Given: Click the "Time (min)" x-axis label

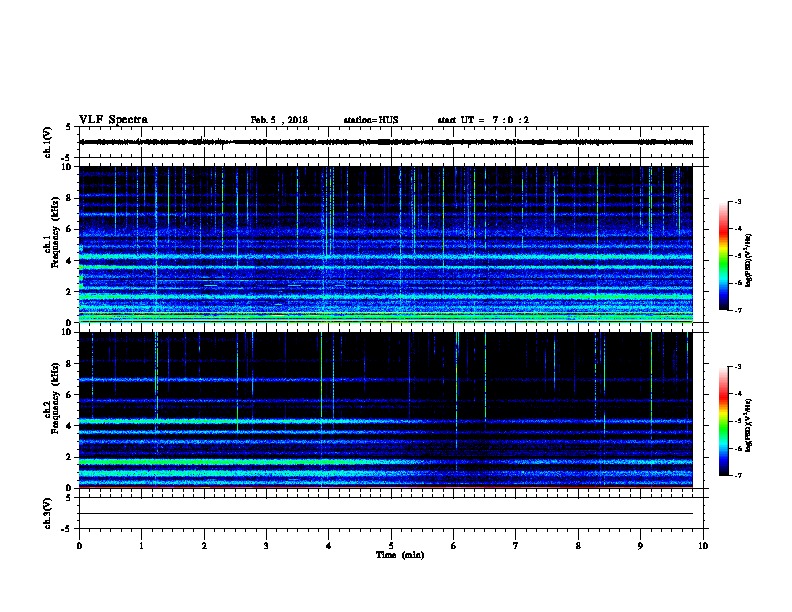Looking at the screenshot, I should (x=400, y=555).
